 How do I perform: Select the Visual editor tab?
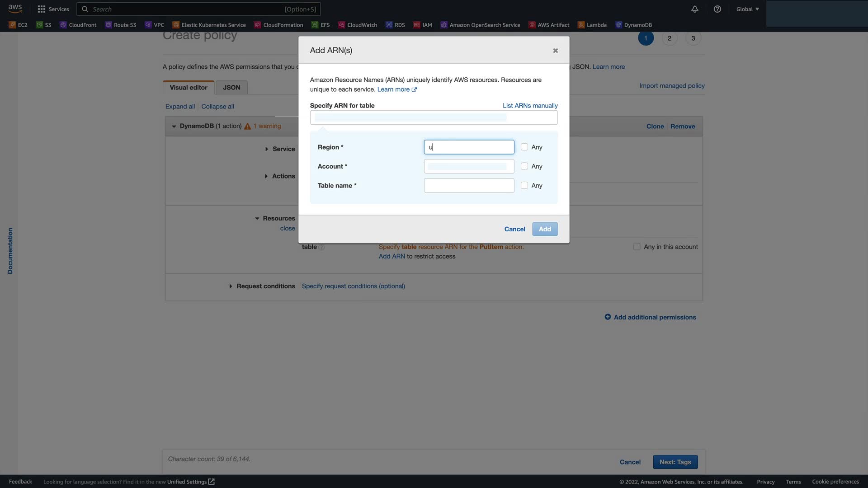tap(189, 88)
